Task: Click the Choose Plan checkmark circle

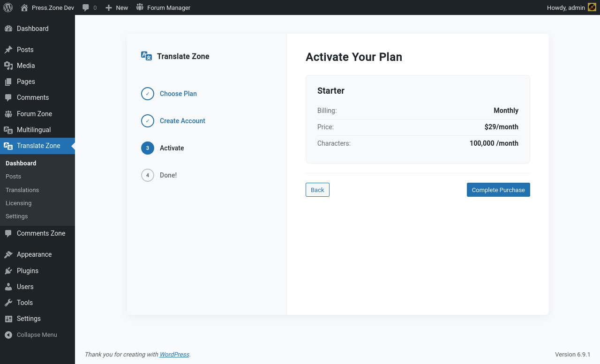Action: (x=148, y=94)
